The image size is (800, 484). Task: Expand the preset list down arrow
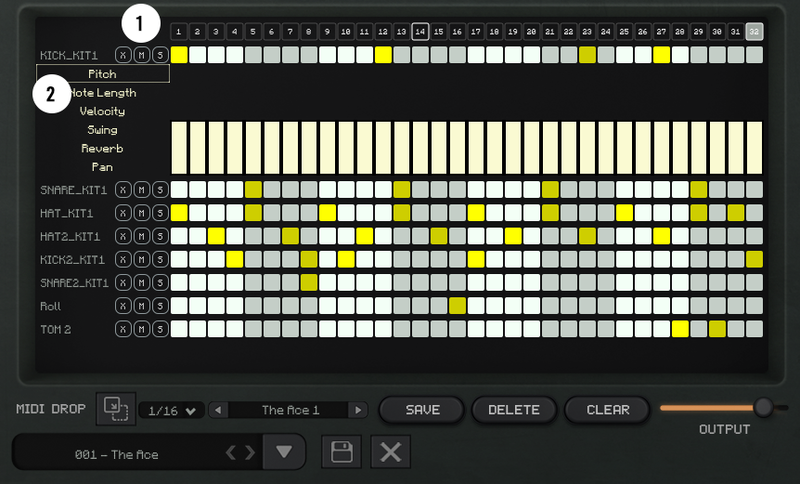point(284,453)
